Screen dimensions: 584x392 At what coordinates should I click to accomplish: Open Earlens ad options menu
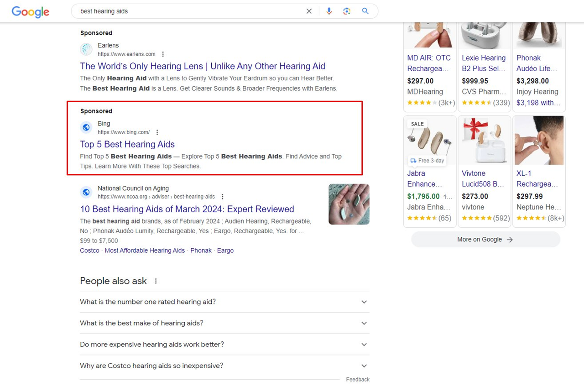163,54
